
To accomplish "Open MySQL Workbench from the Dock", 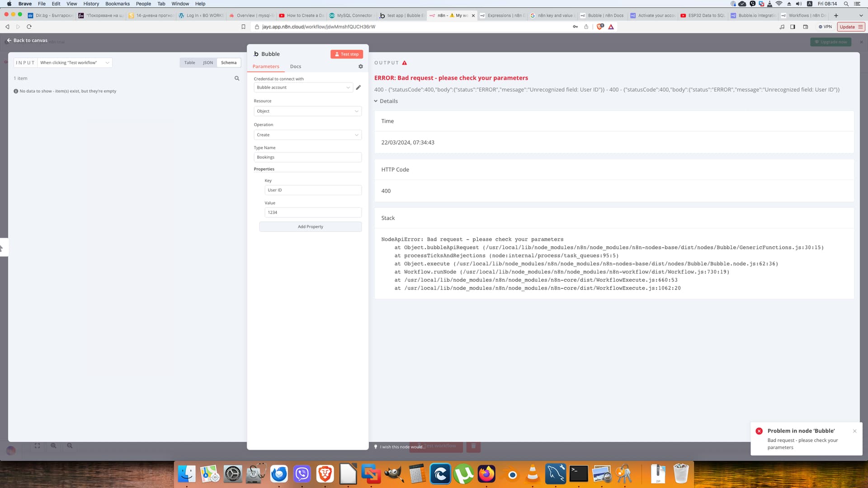I will click(556, 474).
